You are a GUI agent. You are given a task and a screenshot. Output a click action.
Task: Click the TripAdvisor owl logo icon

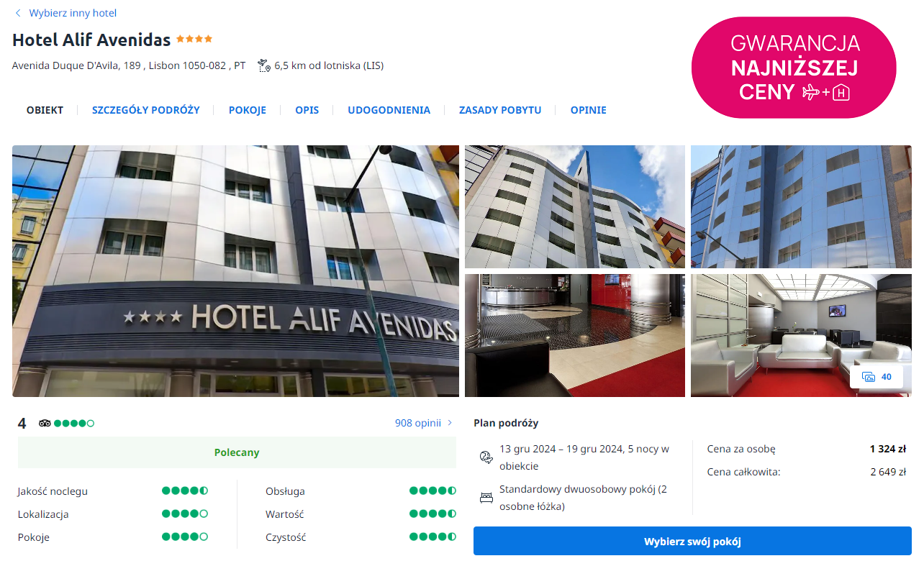tap(45, 423)
